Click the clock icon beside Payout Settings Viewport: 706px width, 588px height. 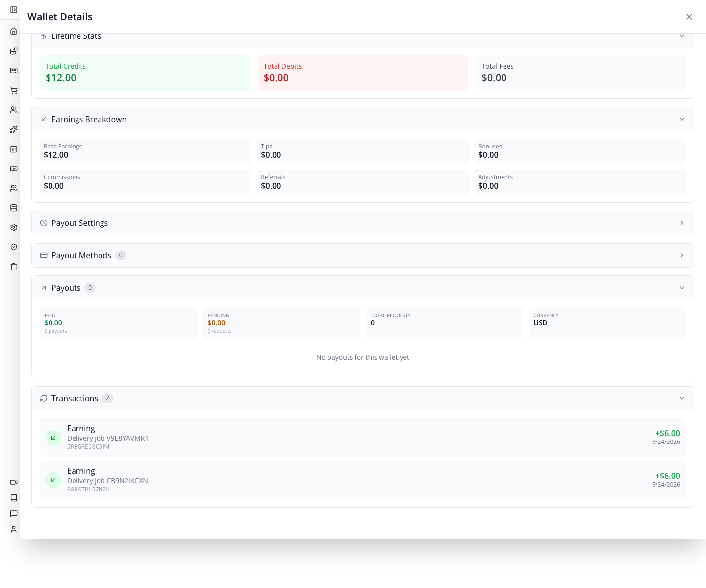[44, 223]
